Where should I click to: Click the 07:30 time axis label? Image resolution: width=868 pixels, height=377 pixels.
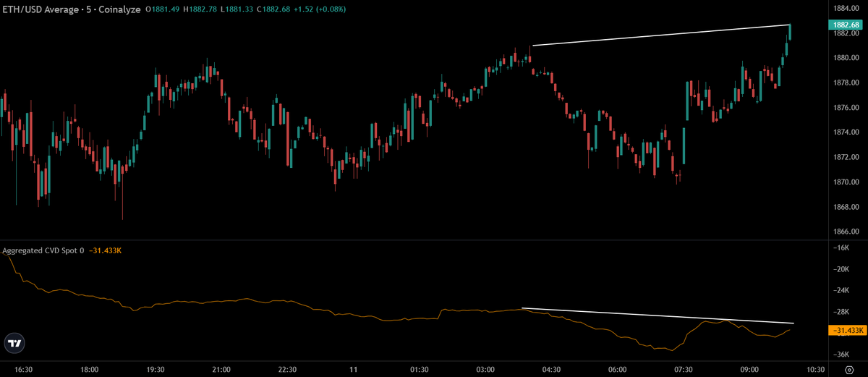coord(684,370)
